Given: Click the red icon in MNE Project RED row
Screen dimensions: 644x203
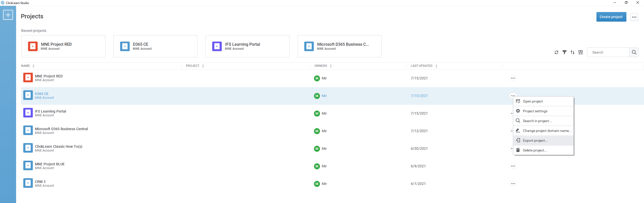Looking at the screenshot, I should tap(28, 78).
